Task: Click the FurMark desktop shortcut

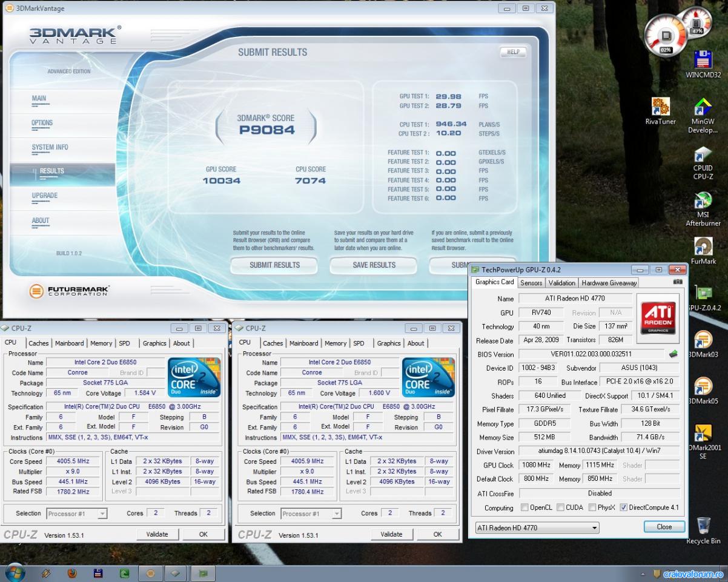Action: coord(703,251)
